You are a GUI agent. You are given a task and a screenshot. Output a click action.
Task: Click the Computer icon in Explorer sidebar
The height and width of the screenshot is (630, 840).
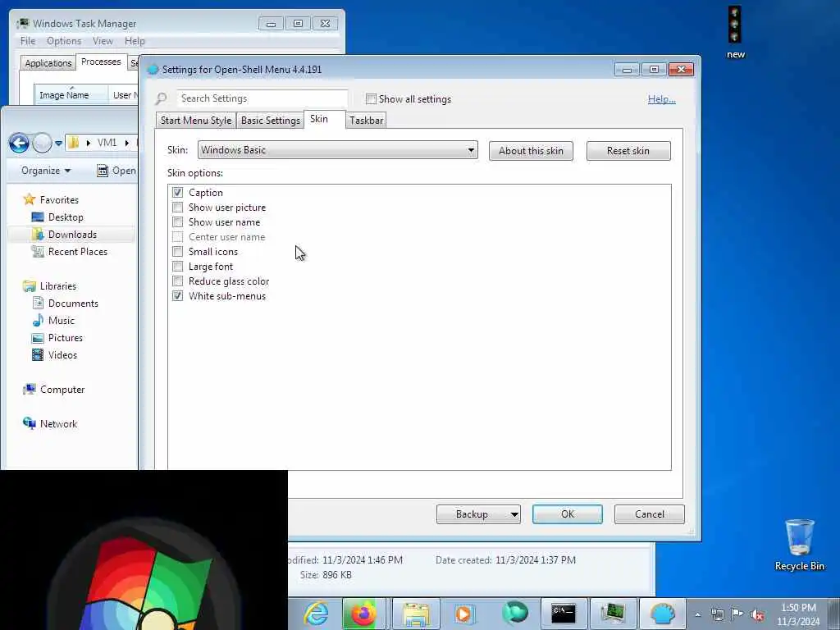29,390
